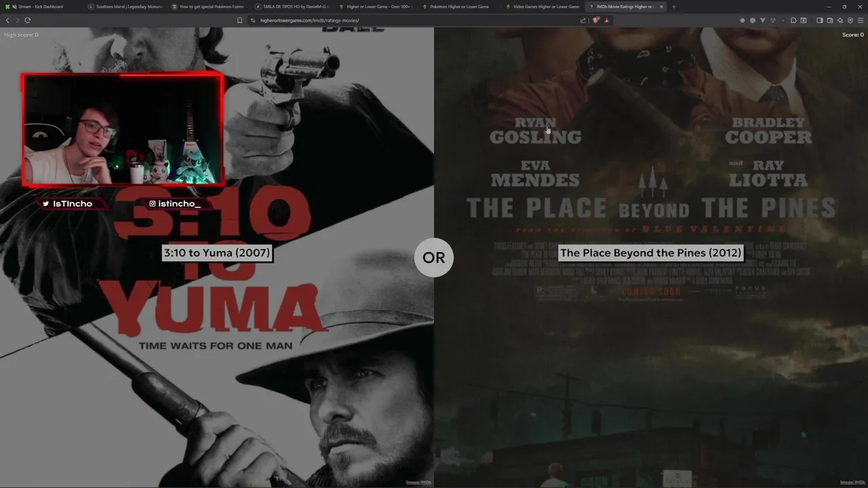Open the How to get special Pokémon Forms tab
The image size is (868, 488).
click(209, 7)
